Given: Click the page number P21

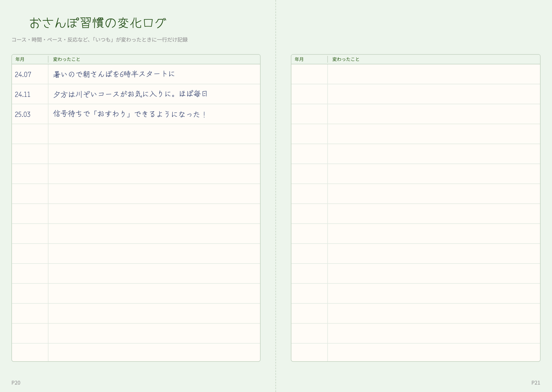Looking at the screenshot, I should [x=536, y=383].
